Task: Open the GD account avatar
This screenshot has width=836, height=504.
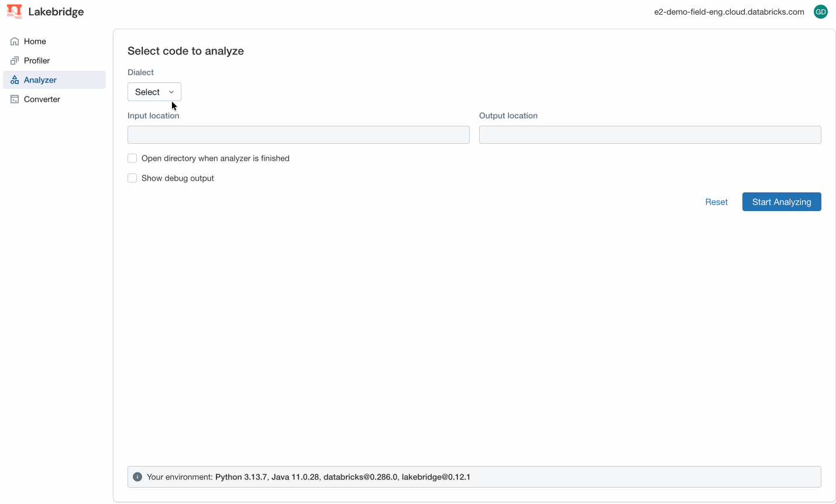Action: coord(820,11)
